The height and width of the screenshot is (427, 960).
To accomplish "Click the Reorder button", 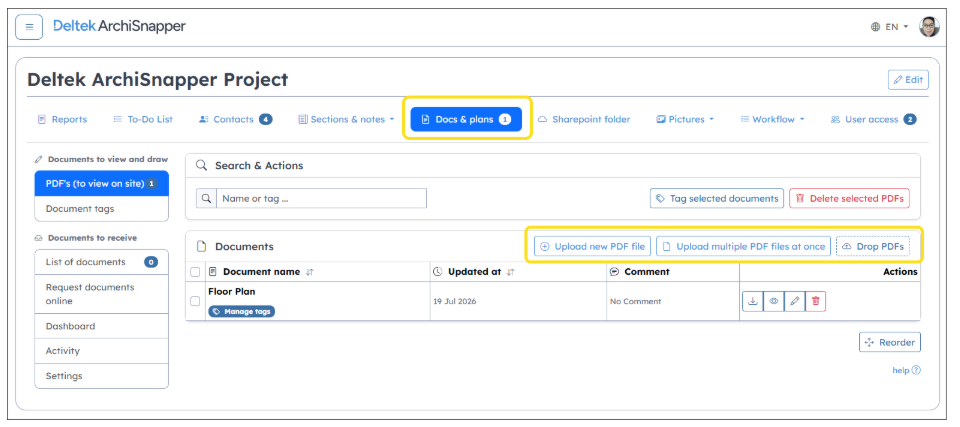I will coord(890,342).
